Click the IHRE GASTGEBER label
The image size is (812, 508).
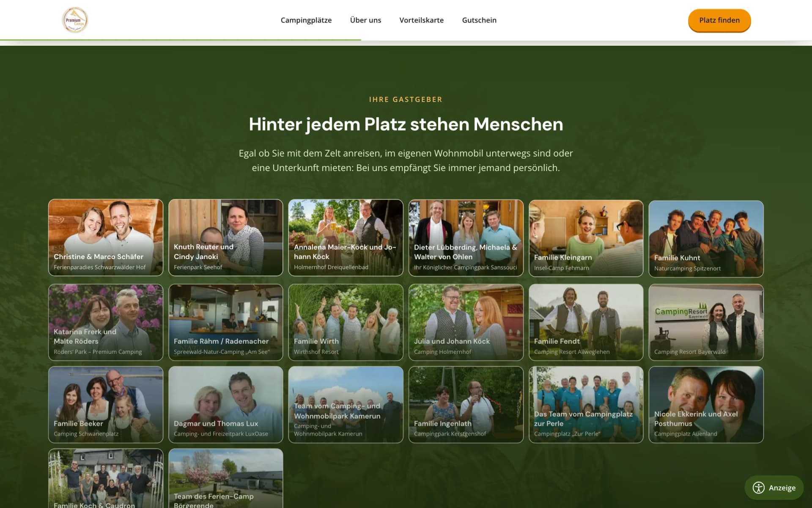[406, 99]
